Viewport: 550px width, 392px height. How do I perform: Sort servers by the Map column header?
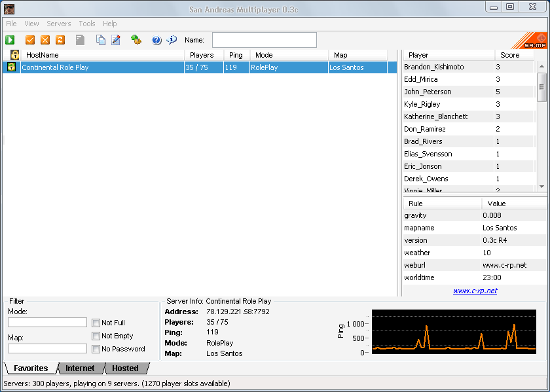coord(357,55)
